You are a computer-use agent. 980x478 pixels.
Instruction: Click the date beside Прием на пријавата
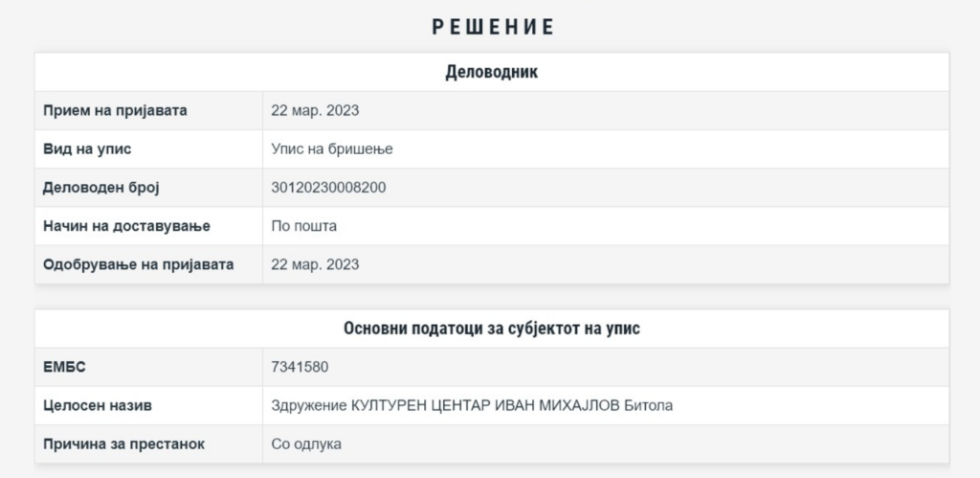point(315,110)
